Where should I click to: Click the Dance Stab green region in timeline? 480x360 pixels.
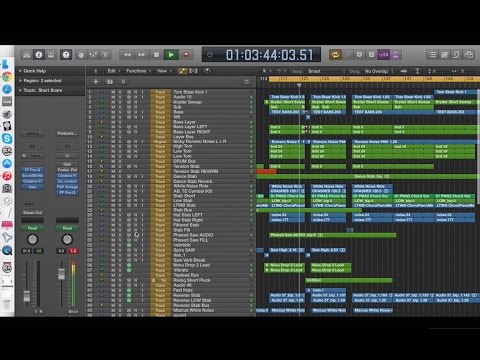coord(367,176)
